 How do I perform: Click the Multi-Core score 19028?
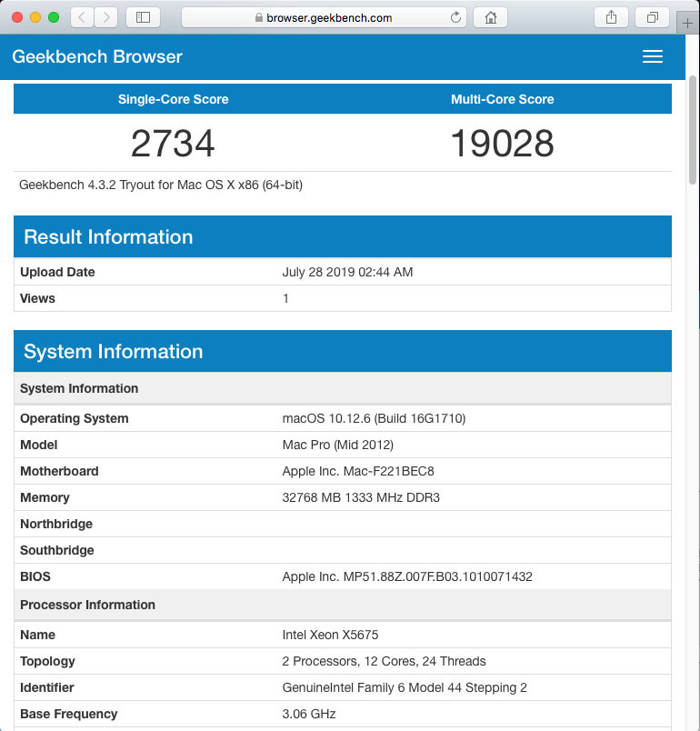click(502, 144)
